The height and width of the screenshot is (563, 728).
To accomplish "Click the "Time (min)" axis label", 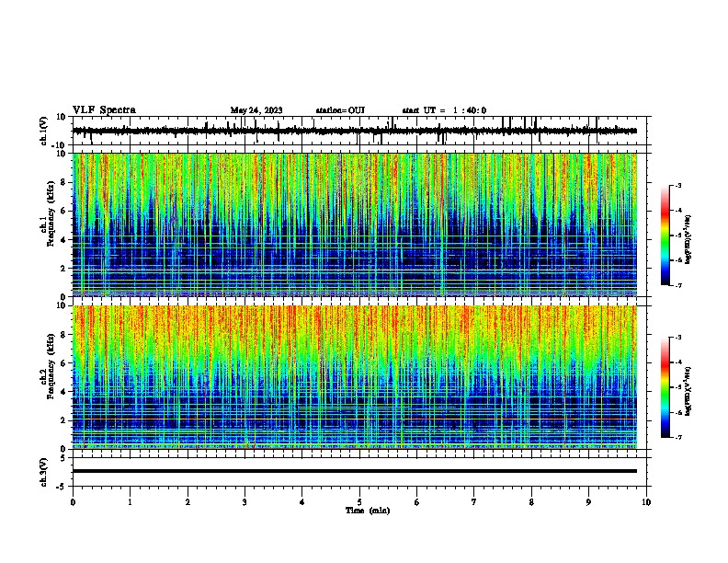I will 368,511.
